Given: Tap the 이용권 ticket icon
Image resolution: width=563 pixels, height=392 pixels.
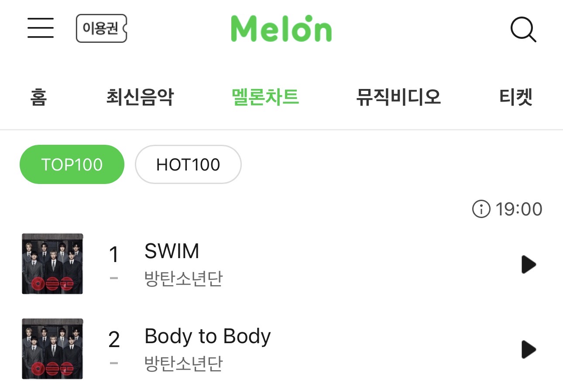Looking at the screenshot, I should point(101,29).
